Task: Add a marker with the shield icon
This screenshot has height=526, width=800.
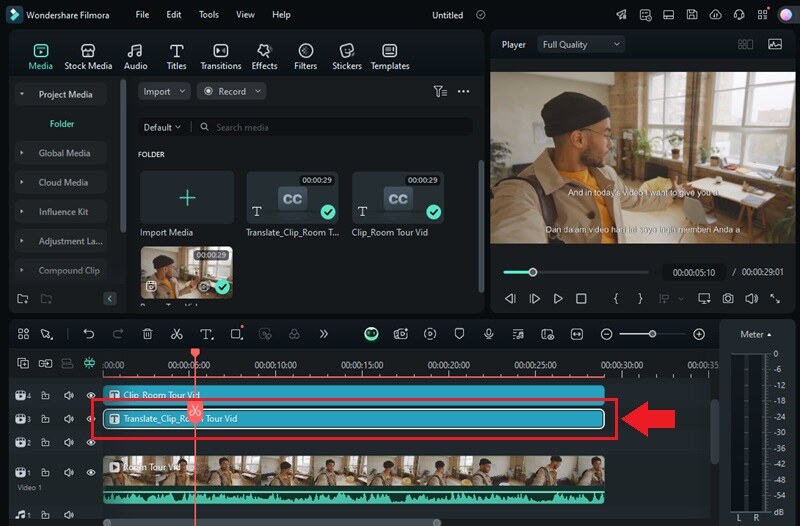Action: [459, 334]
